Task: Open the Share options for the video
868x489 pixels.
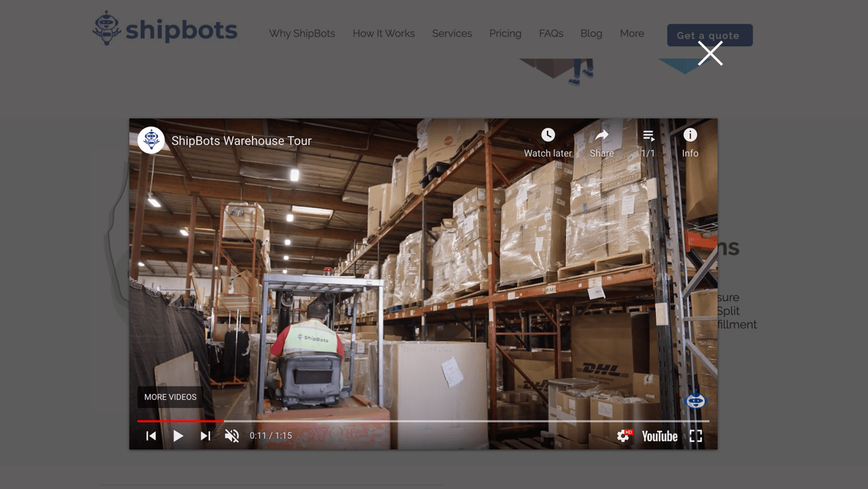Action: (x=601, y=135)
